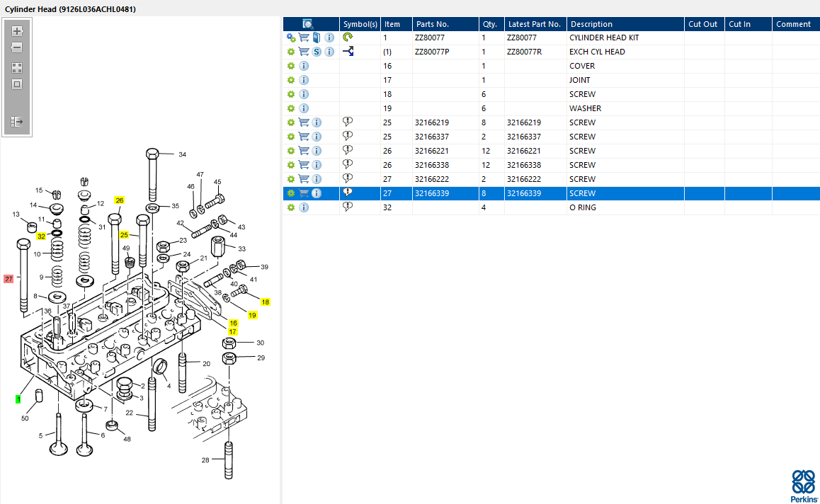Click the S icon on ZZ80077P row
This screenshot has height=504, width=820.
pyautogui.click(x=317, y=52)
